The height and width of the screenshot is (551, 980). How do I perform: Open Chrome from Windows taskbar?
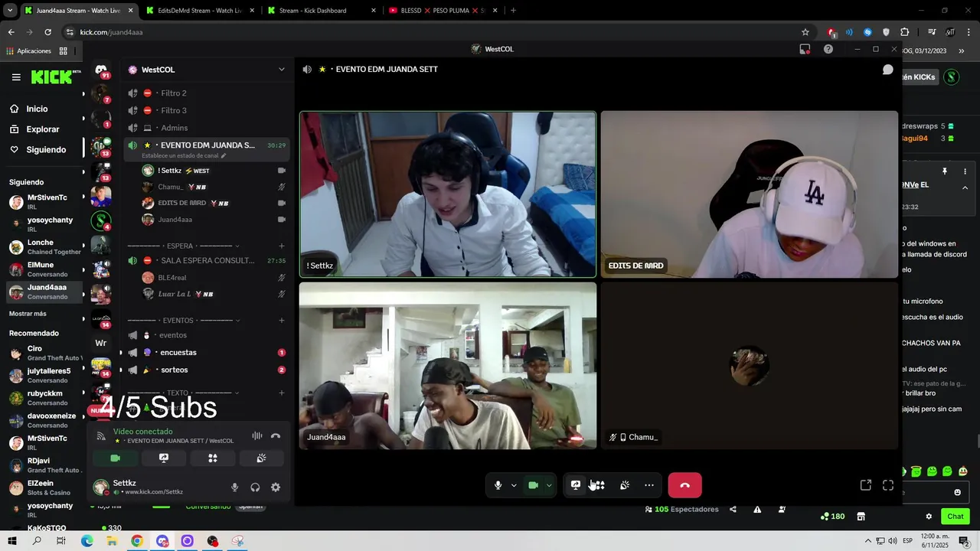[137, 541]
